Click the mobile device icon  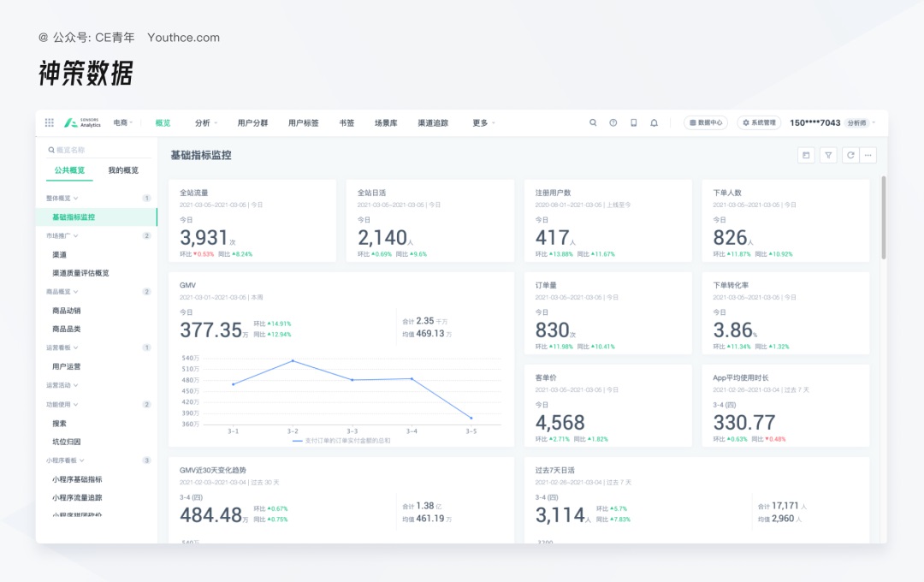(x=634, y=122)
